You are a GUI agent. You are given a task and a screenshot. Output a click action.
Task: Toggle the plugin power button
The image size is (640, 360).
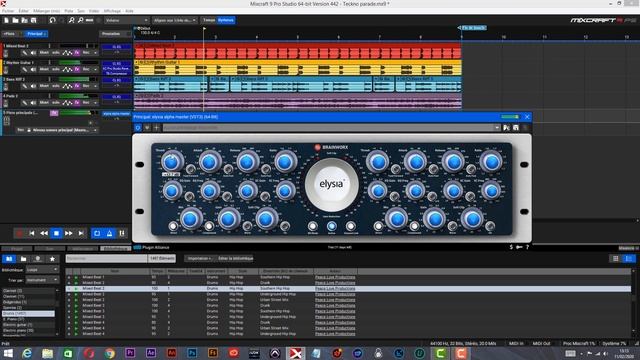coord(138,128)
